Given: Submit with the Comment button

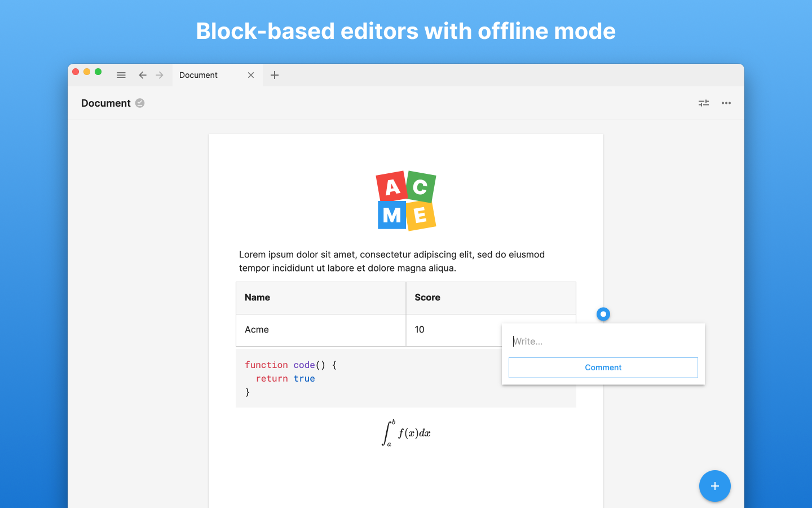Looking at the screenshot, I should (x=603, y=367).
